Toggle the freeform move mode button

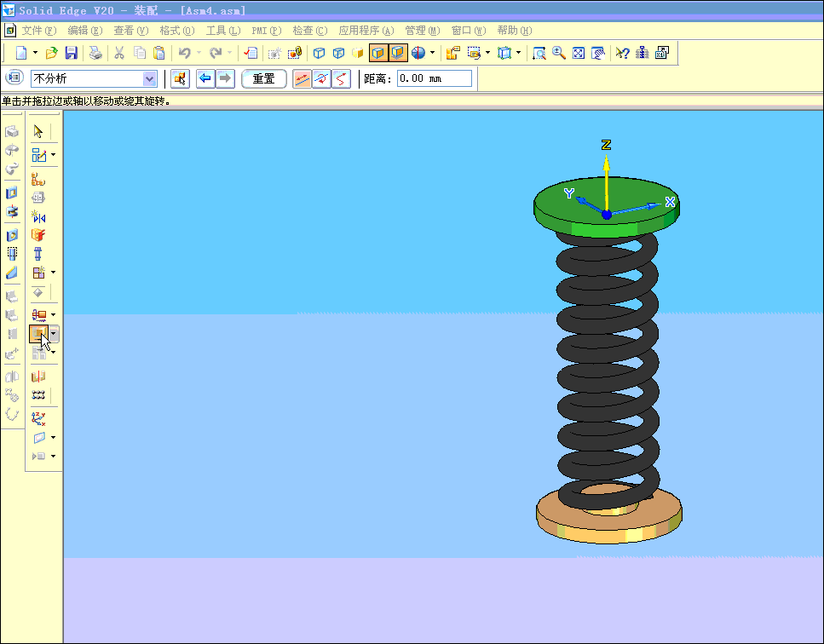pyautogui.click(x=341, y=78)
